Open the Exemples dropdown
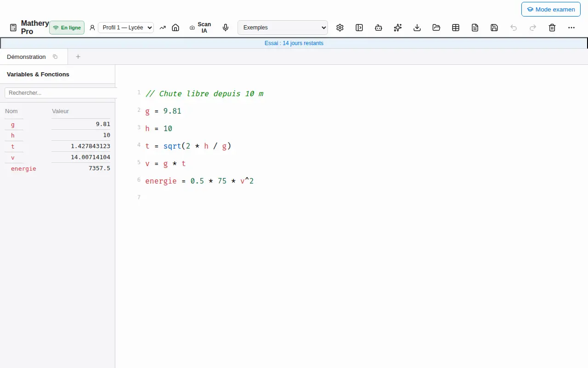 point(283,28)
